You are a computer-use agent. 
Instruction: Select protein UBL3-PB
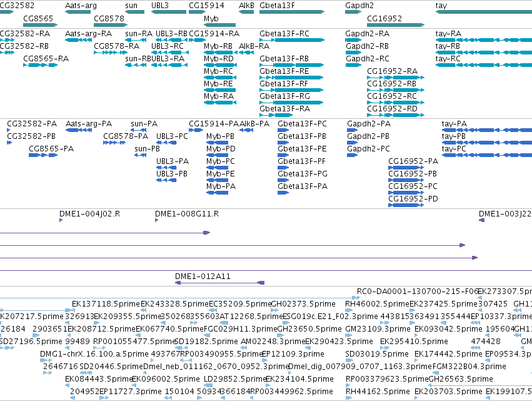[172, 174]
